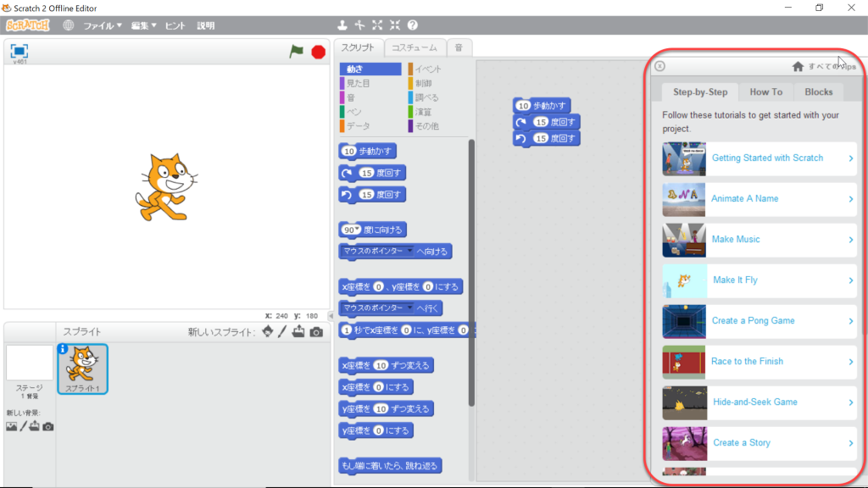
Task: Click the Make Music tutorial thumbnail
Action: 684,240
